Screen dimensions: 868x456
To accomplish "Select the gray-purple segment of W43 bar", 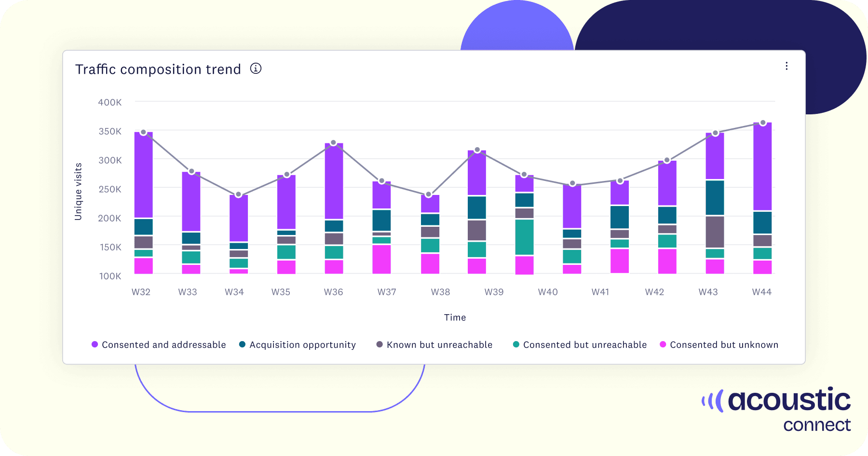I will (x=715, y=232).
